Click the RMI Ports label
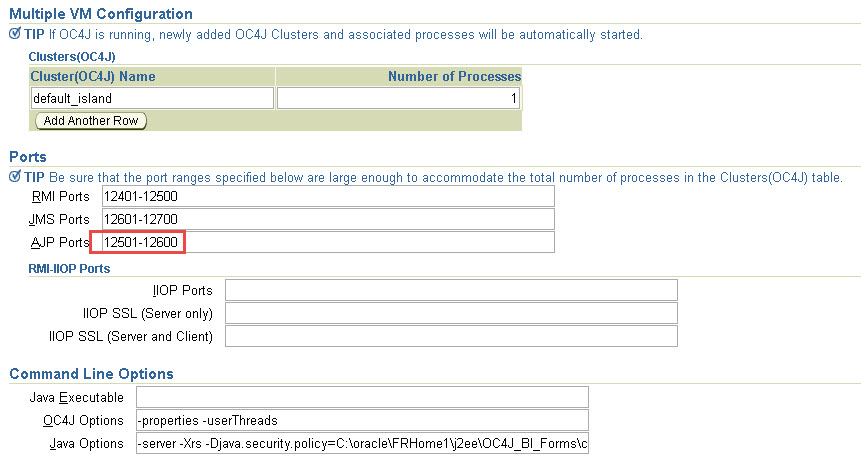Screen dimensions: 861x466 point(61,196)
